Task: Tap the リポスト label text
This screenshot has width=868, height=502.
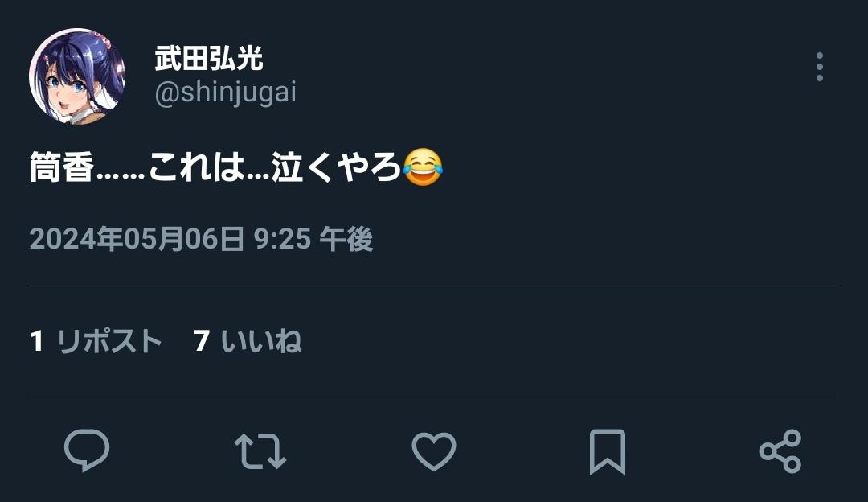Action: (x=109, y=341)
